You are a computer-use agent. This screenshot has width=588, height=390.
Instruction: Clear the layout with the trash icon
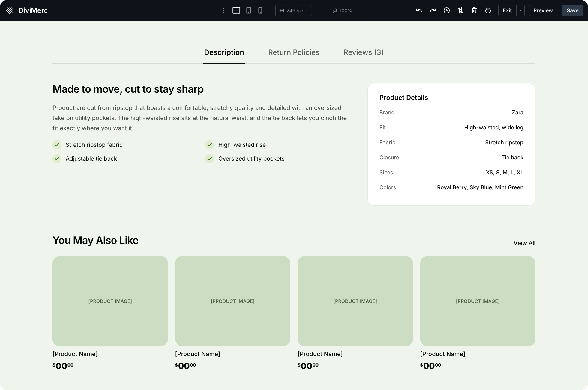474,10
